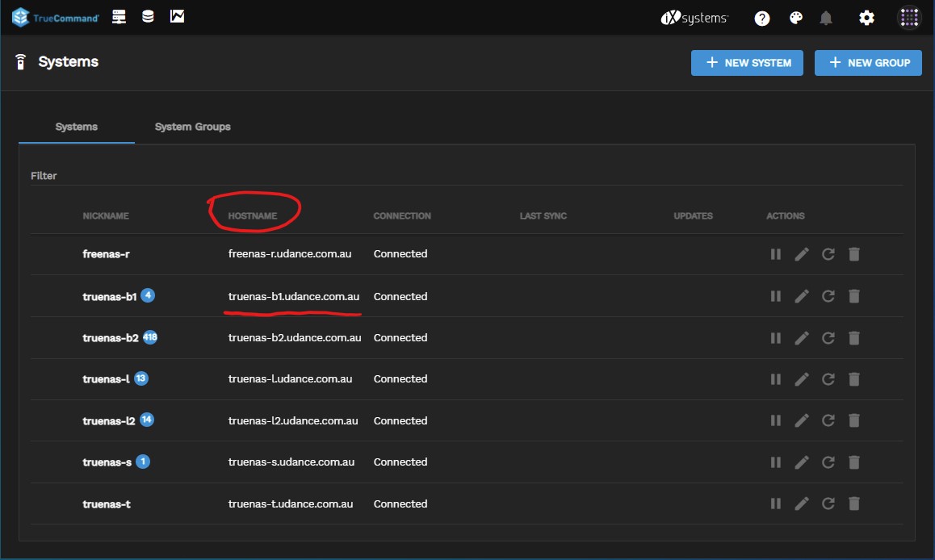Open the reports chart icon in top bar
Image resolution: width=935 pixels, height=560 pixels.
click(177, 17)
